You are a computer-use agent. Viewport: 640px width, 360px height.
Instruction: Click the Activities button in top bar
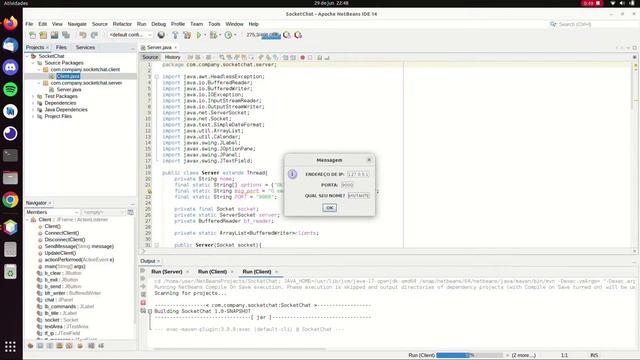16,3
